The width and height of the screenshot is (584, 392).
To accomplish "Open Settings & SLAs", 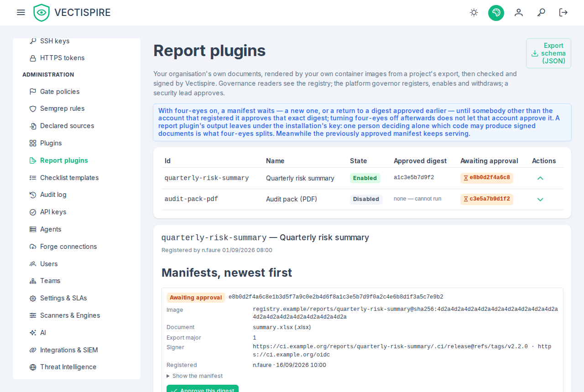I will coord(63,298).
